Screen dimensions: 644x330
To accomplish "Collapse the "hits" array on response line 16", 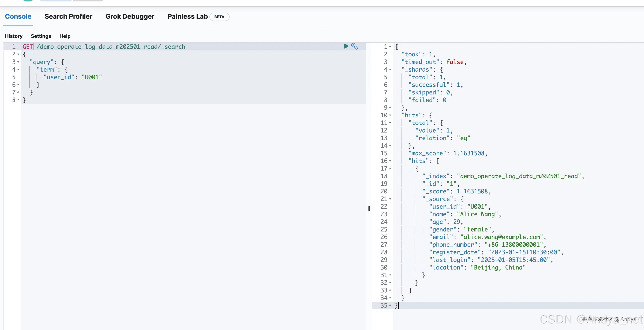I will (x=390, y=161).
